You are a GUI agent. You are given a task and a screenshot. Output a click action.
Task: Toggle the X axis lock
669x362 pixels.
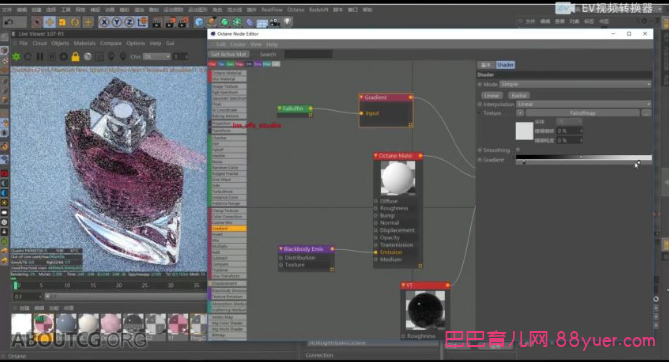tap(104, 22)
